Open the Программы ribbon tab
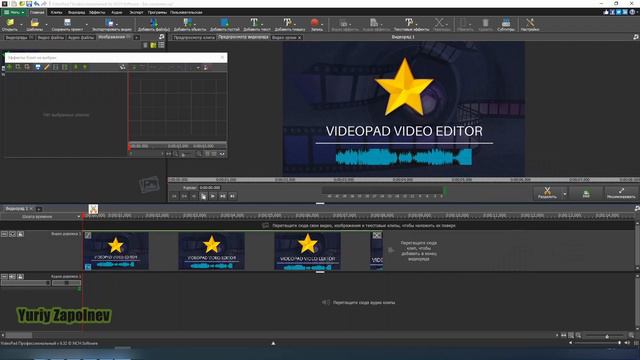640x360 pixels. tap(157, 12)
